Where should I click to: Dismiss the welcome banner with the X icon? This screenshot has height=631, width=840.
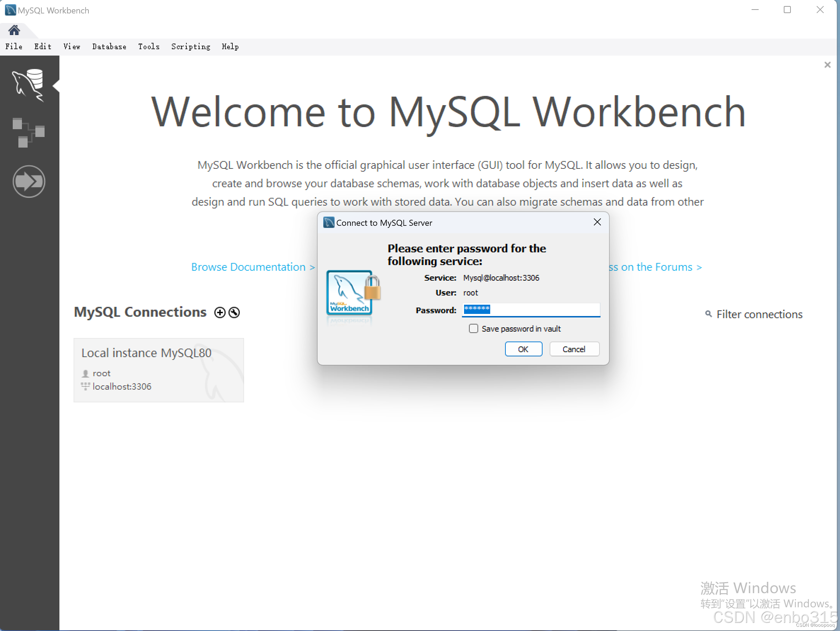coord(827,64)
